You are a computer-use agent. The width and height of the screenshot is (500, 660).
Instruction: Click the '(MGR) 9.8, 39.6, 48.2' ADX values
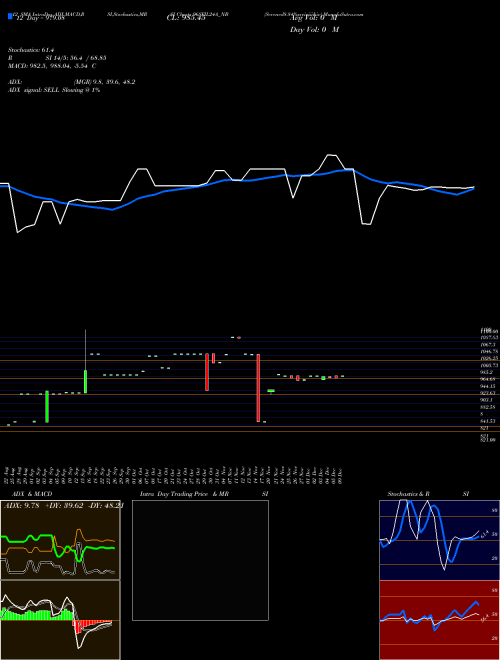coord(104,82)
